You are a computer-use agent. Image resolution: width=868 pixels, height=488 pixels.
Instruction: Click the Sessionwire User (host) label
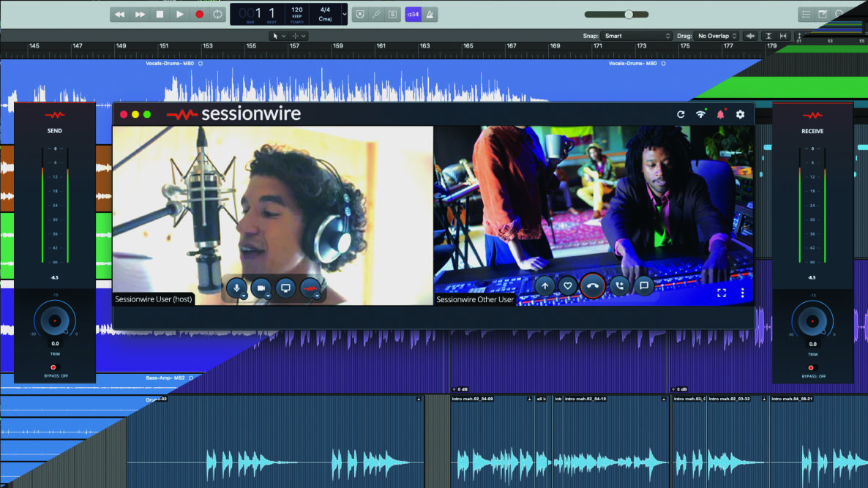pos(154,299)
